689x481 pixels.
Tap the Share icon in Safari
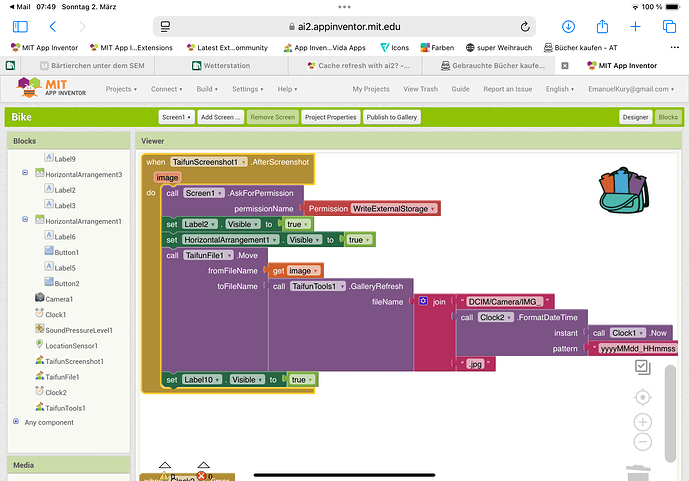[x=602, y=26]
